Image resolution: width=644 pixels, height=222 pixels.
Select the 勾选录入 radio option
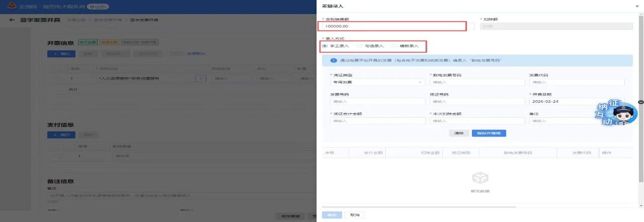(x=360, y=46)
